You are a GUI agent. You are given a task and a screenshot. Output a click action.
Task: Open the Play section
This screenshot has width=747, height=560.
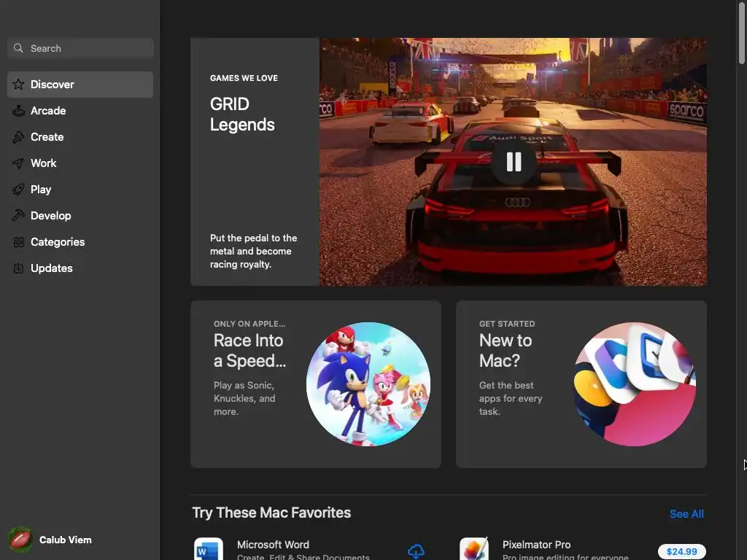(80, 190)
